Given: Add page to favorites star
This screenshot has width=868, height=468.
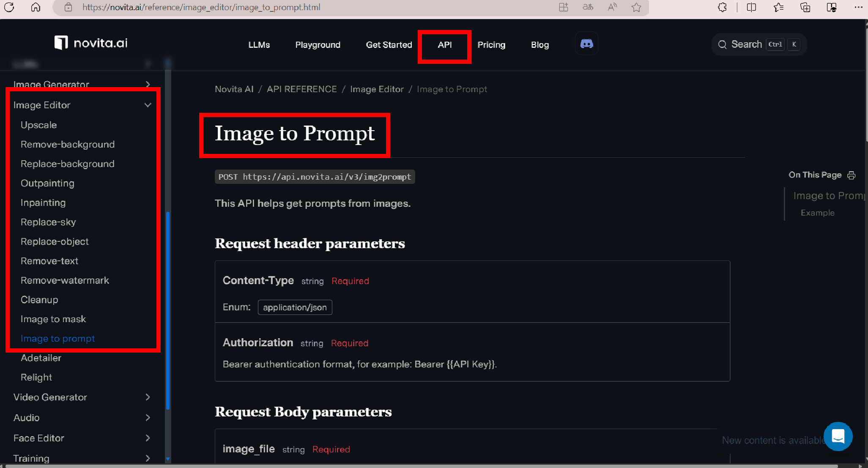Looking at the screenshot, I should point(636,7).
